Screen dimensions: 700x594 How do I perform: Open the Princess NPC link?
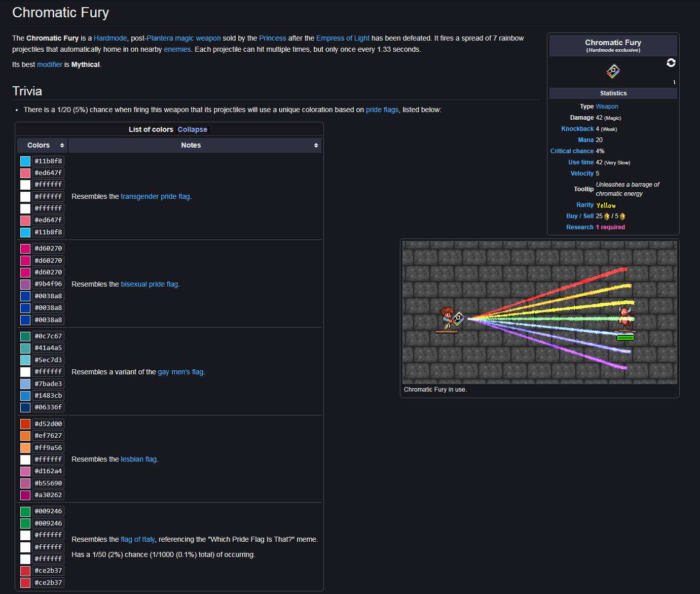(273, 38)
